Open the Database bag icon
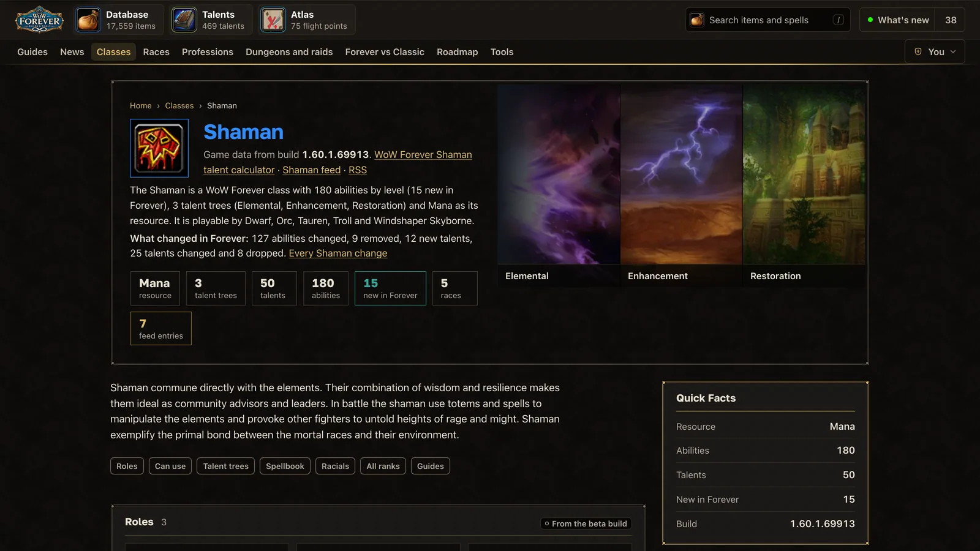 click(88, 20)
